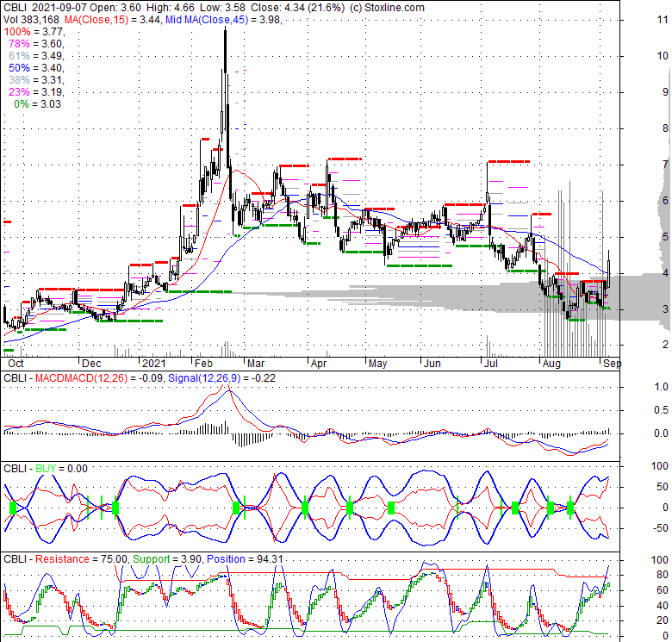Click the 4 price axis label
The height and width of the screenshot is (642, 672).
665,273
